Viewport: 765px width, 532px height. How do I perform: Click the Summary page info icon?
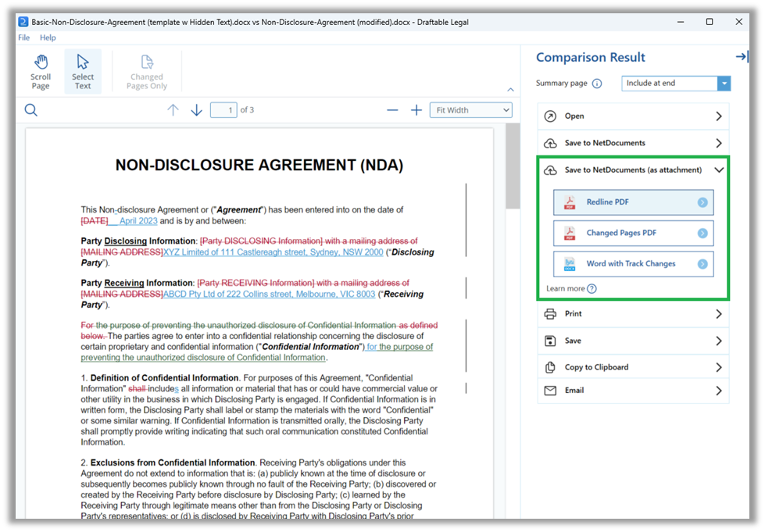click(597, 84)
